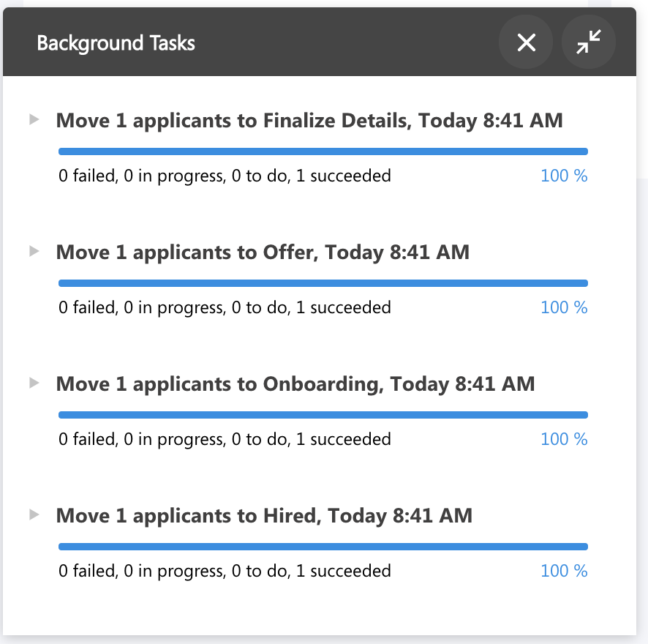Click the Finalize Details task title
648x644 pixels.
[x=309, y=121]
